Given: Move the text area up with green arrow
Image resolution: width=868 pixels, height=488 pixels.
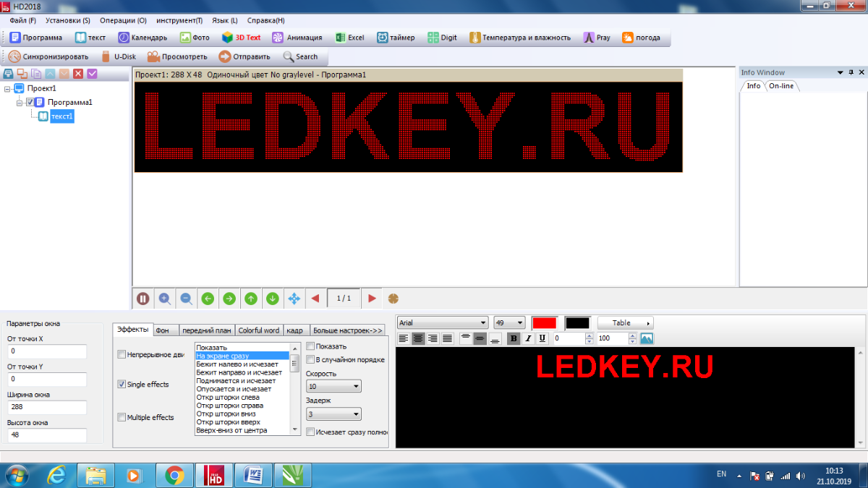Looking at the screenshot, I should (x=251, y=298).
